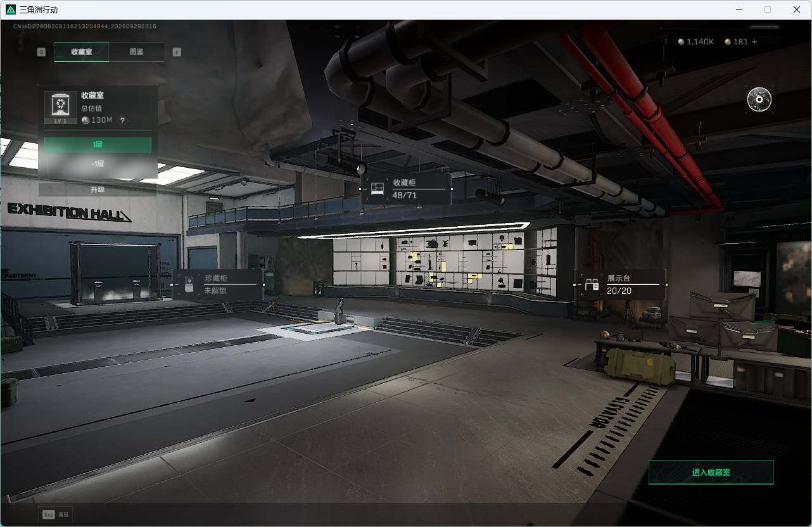The image size is (812, 527).
Task: Click the Q key hint beside the tabs
Action: (41, 52)
